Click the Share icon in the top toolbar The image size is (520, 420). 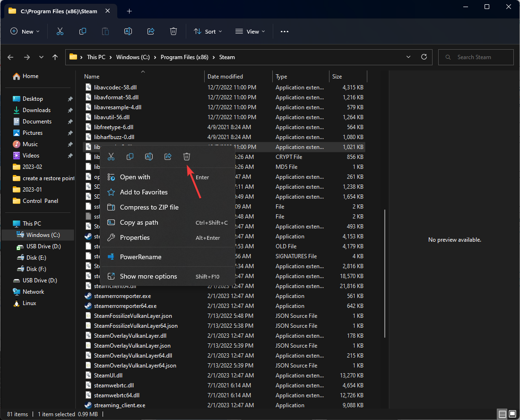[x=151, y=32]
